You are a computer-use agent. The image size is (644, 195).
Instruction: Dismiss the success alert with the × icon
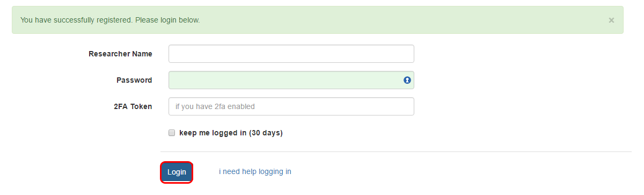point(611,20)
